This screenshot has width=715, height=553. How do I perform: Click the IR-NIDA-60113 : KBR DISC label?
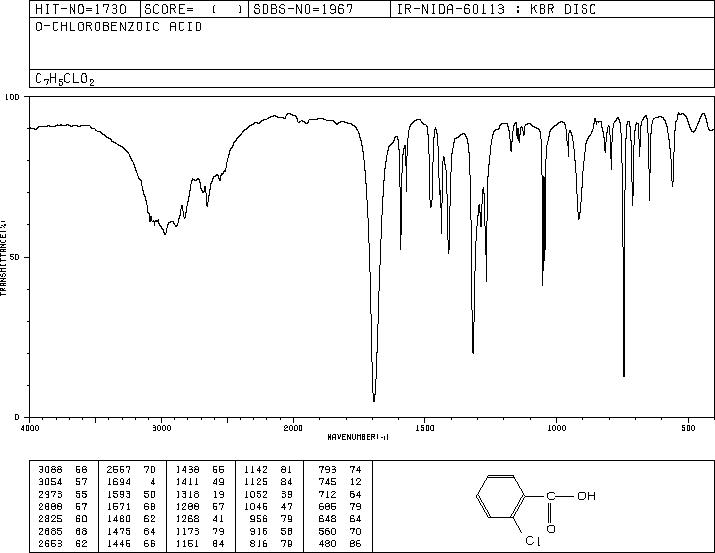[496, 9]
